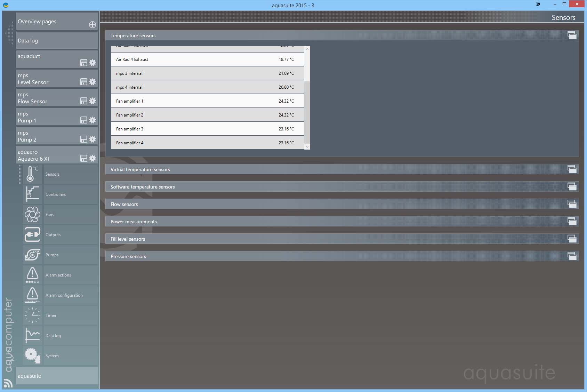Open the Overview pages menu entry

(x=57, y=21)
